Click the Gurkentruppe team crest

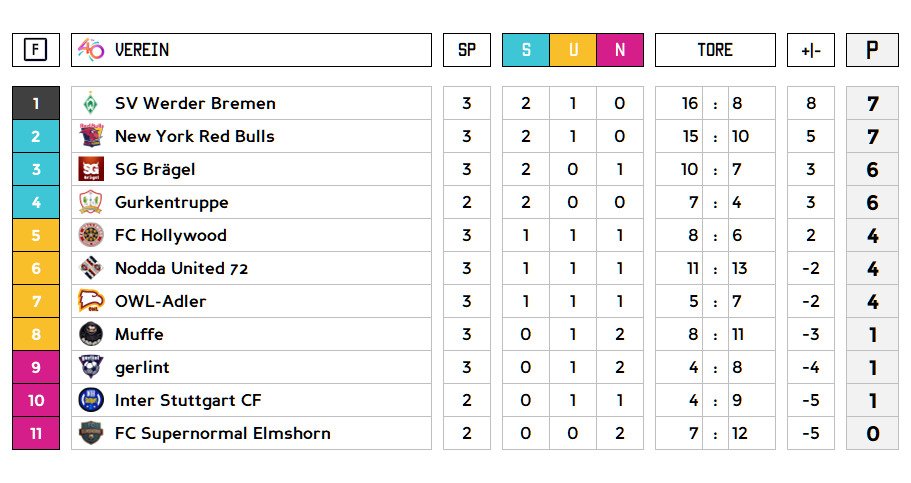point(91,202)
